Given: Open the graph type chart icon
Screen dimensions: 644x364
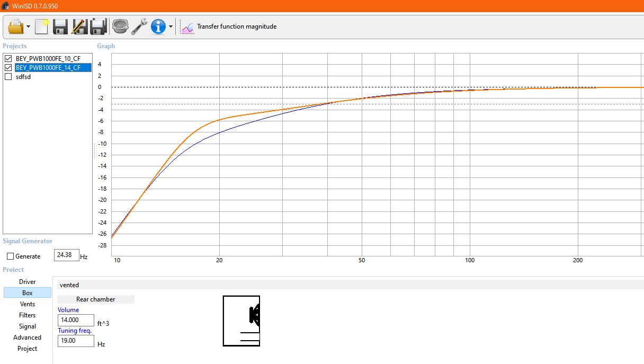Looking at the screenshot, I should (187, 27).
